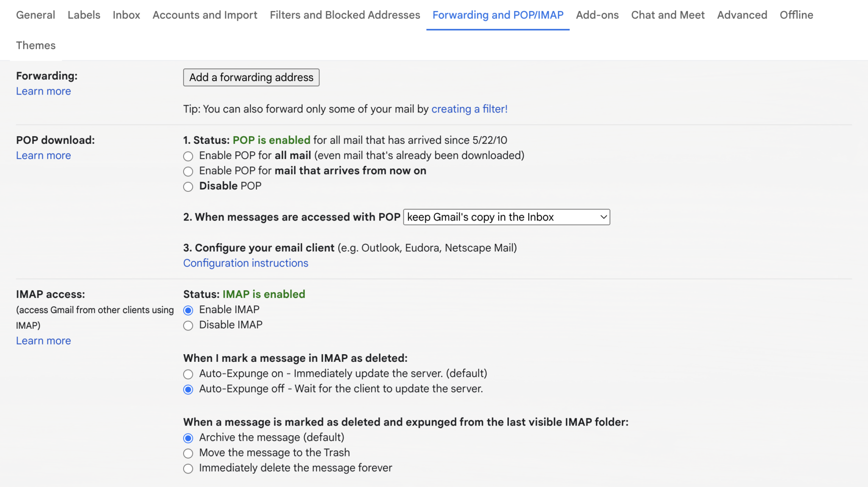
Task: Select Enable POP for all mail
Action: point(188,156)
